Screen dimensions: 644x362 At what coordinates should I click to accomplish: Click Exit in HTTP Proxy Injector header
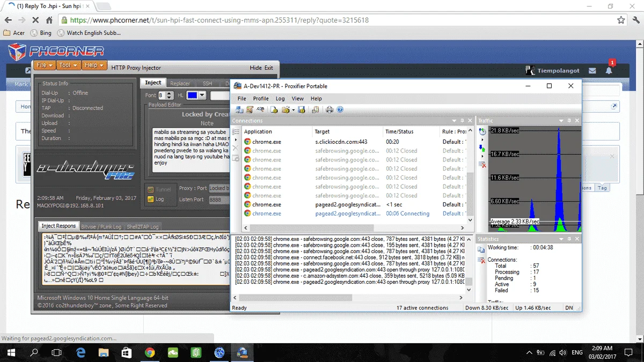[269, 68]
